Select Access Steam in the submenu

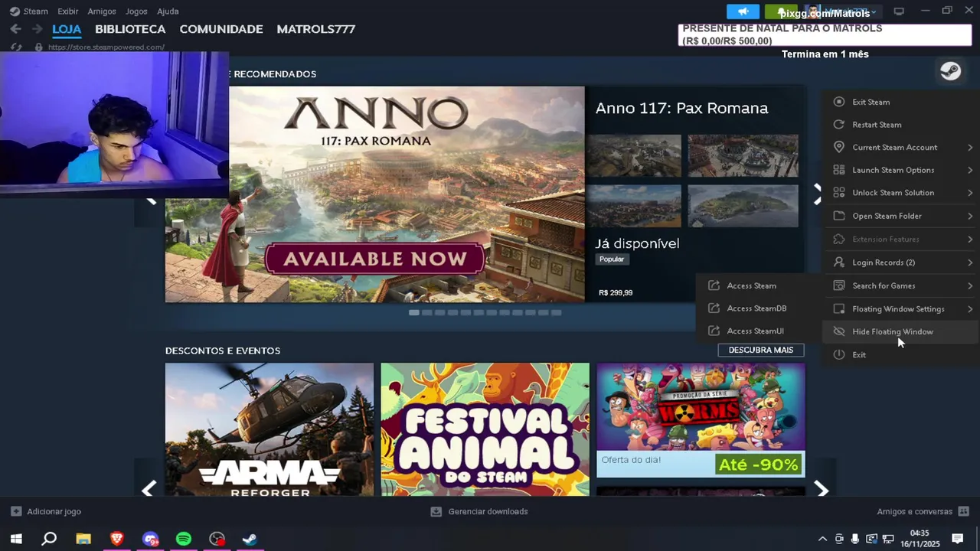pyautogui.click(x=751, y=285)
